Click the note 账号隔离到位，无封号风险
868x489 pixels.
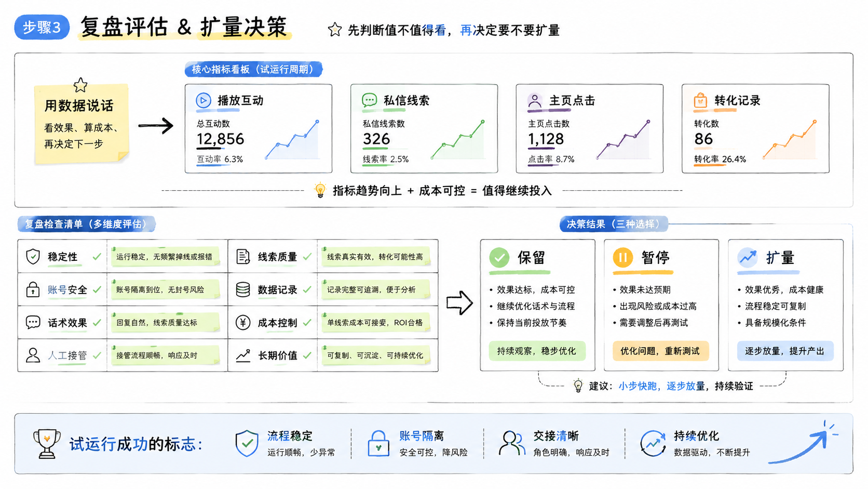165,289
